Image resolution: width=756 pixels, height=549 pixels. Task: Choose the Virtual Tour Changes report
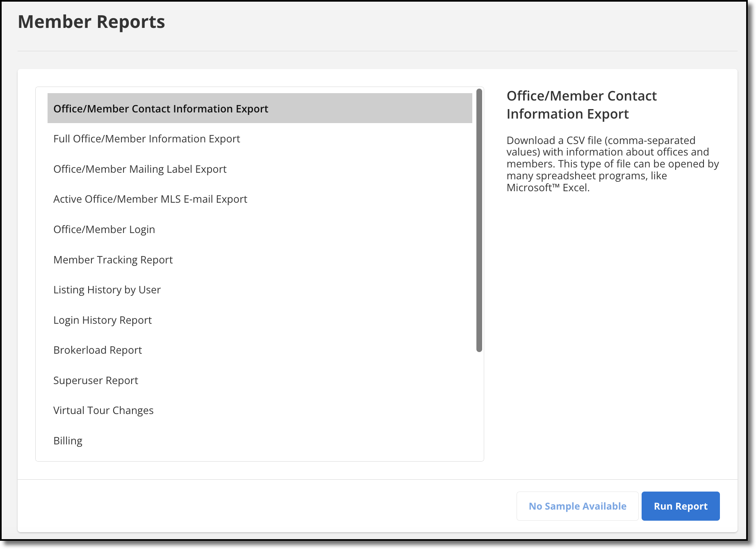(x=260, y=410)
